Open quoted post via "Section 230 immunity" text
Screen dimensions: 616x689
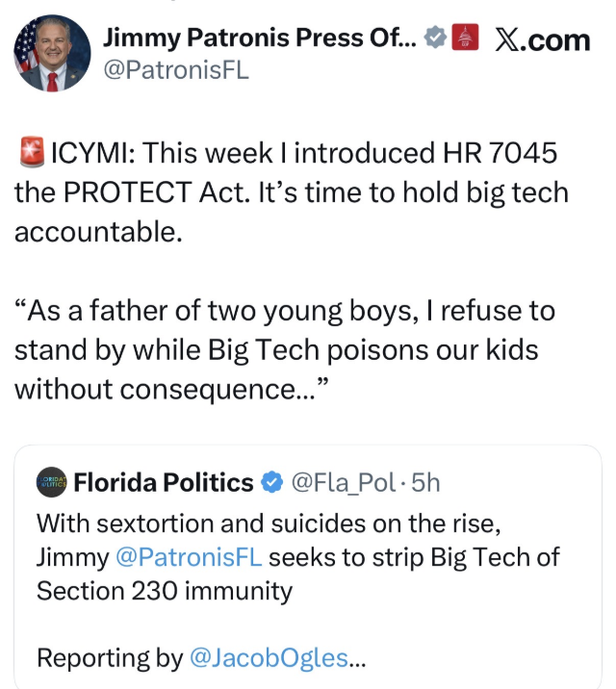tap(164, 591)
